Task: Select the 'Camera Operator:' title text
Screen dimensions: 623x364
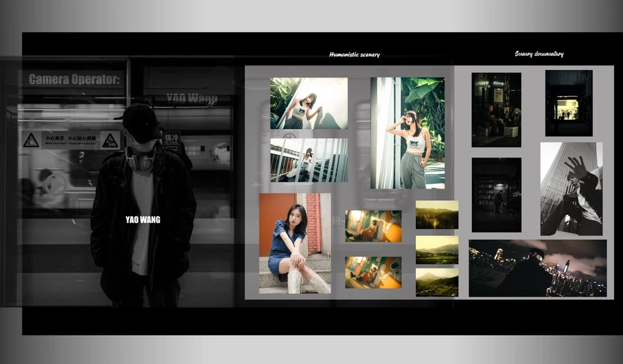Action: click(x=73, y=80)
